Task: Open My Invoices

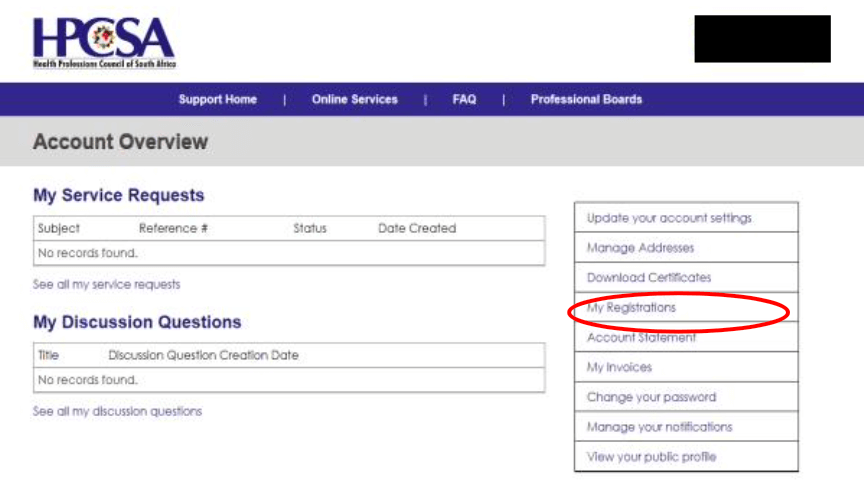Action: coord(619,368)
